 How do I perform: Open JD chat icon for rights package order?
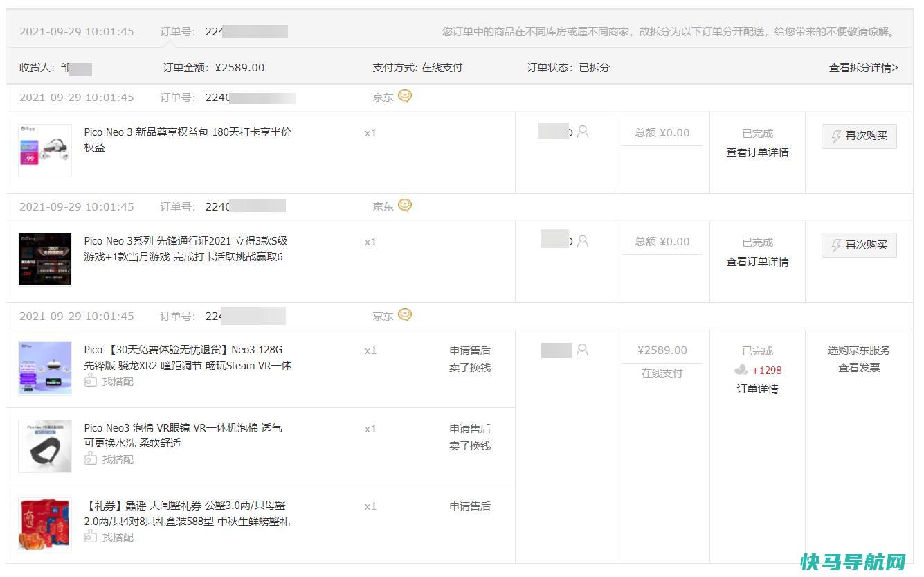(x=405, y=96)
